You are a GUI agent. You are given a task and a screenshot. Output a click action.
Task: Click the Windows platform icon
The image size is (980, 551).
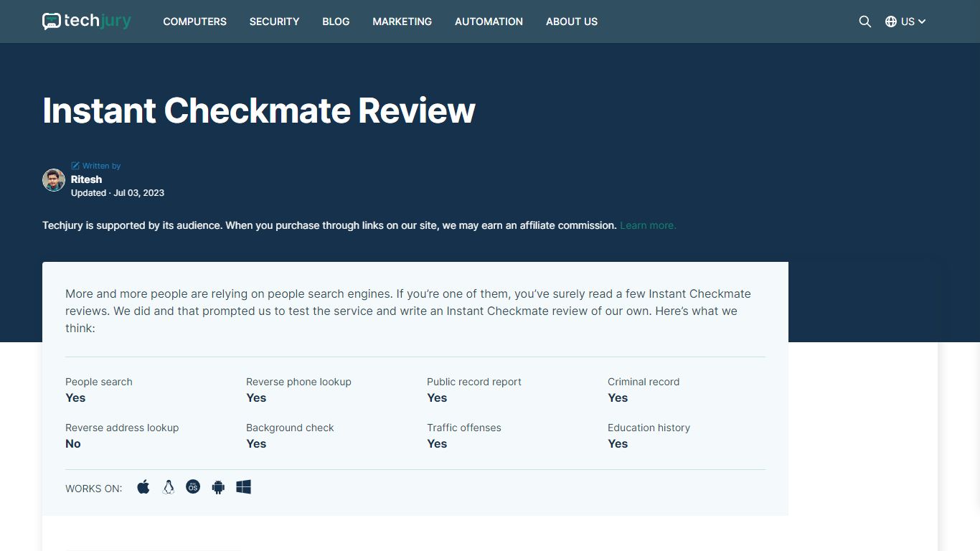(x=244, y=487)
